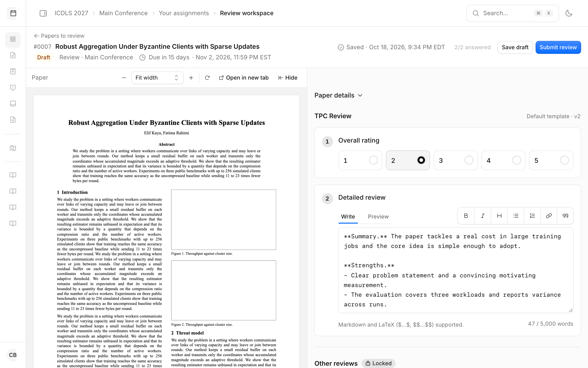Insert a heading with the H button
Viewport: 588px width, 368px height.
tap(499, 216)
